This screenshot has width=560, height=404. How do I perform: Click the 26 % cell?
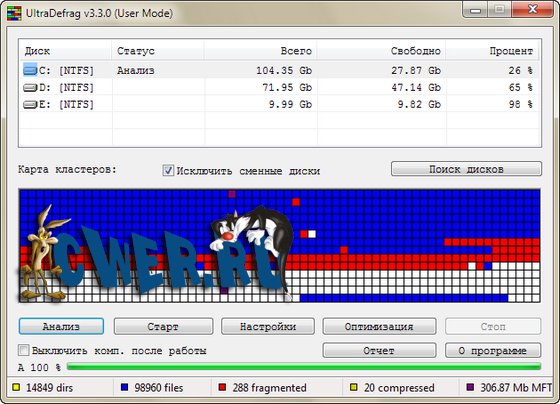click(x=521, y=70)
